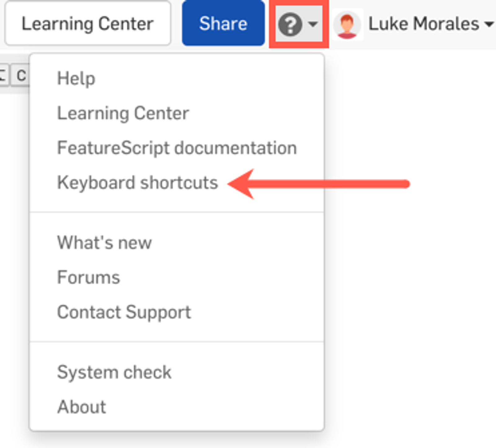Expand the arrow beside the help icon

(313, 24)
